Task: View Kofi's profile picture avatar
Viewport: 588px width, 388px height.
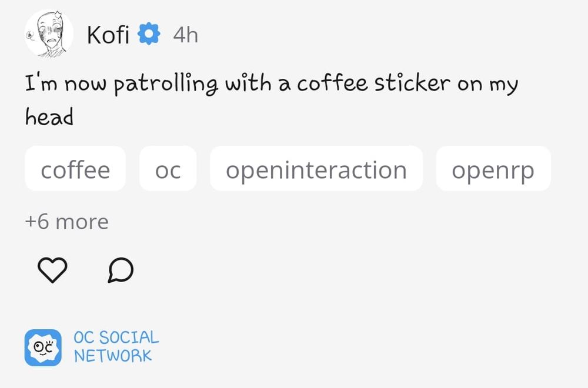Action: tap(49, 34)
